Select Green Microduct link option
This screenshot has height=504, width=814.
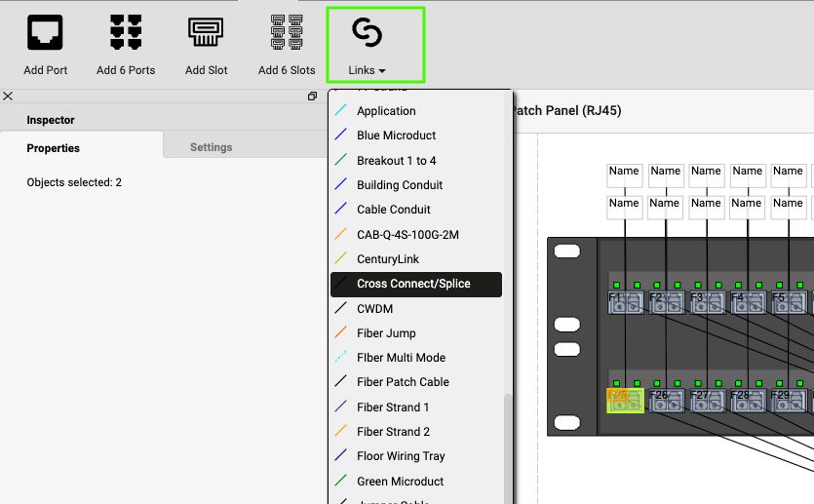(400, 482)
